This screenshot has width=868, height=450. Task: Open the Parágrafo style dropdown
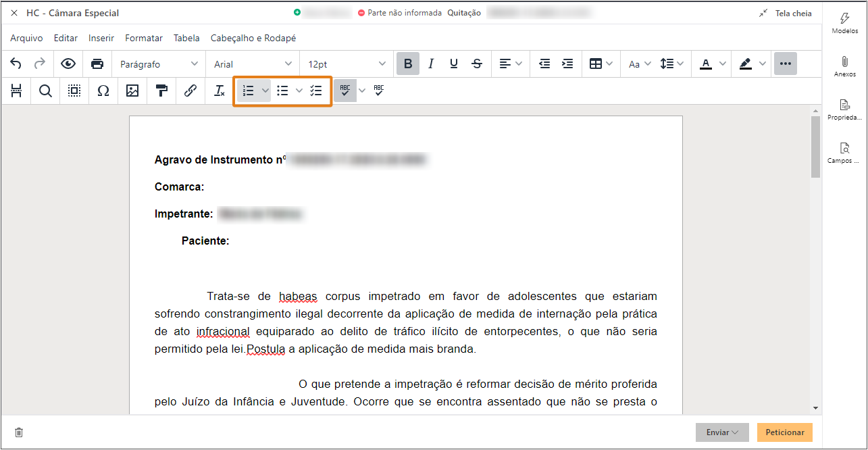(158, 64)
